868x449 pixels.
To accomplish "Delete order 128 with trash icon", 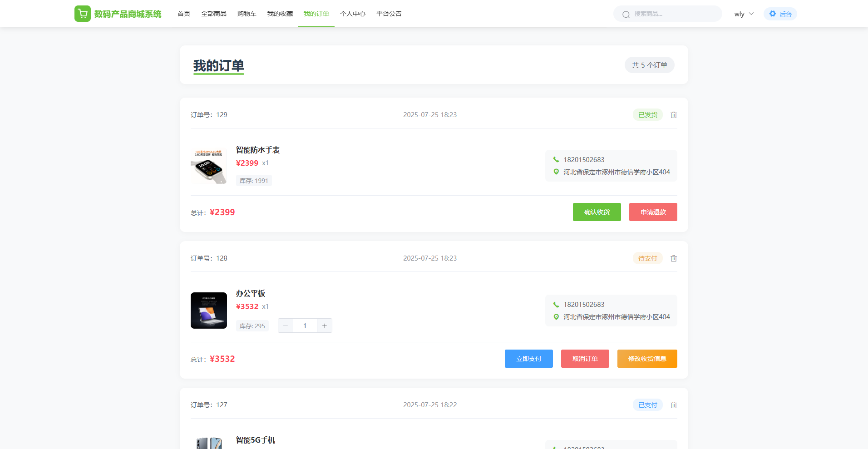I will (x=674, y=258).
